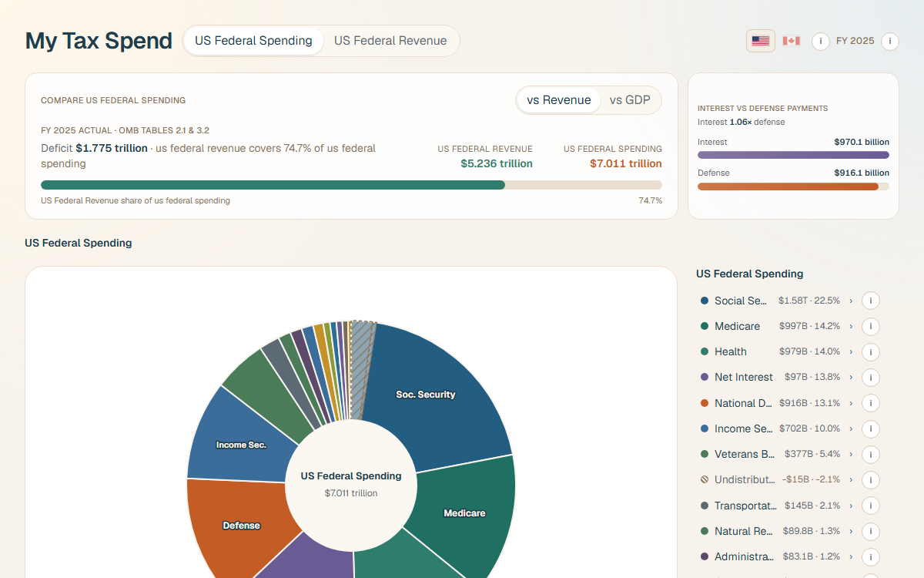Click donut center $7.011 trillion label
The width and height of the screenshot is (924, 578).
[351, 493]
